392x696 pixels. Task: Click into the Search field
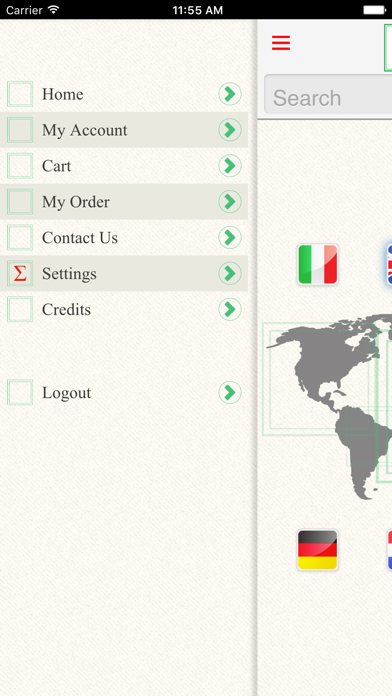coord(328,94)
